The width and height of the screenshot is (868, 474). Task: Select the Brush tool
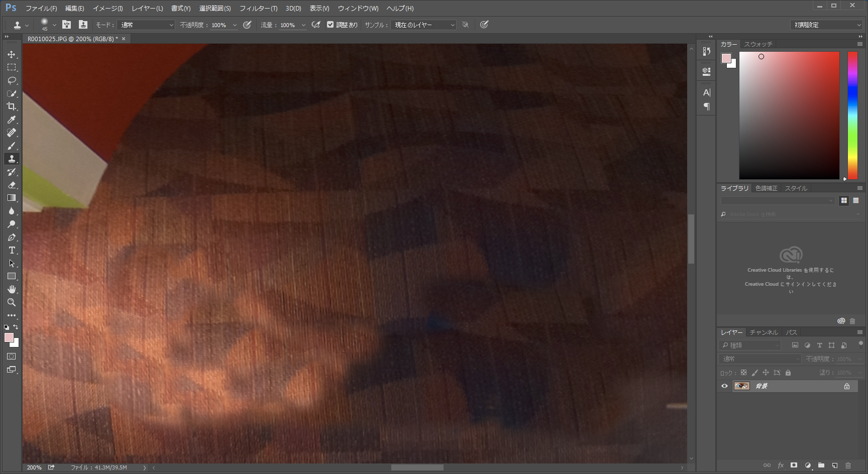(12, 146)
